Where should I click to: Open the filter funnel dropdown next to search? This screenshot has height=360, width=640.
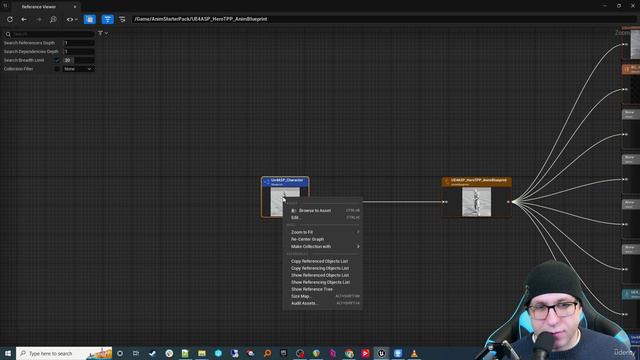[102, 33]
